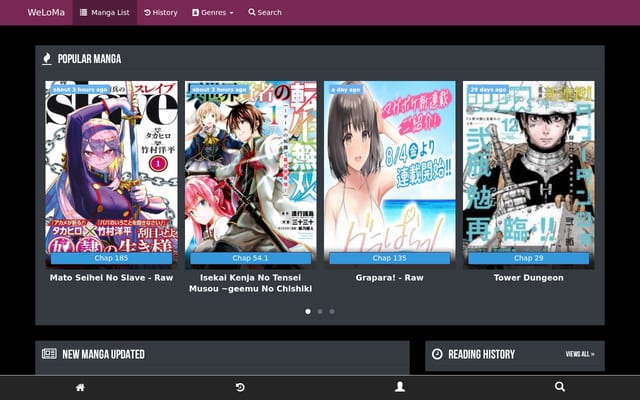Open Search in the top navigation
Screen dimensions: 640x400
point(265,12)
